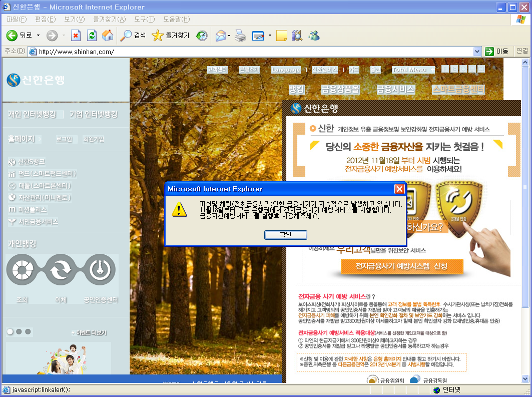Click the Windows flag logo in menu bar
The width and height of the screenshot is (532, 397).
coord(521,20)
